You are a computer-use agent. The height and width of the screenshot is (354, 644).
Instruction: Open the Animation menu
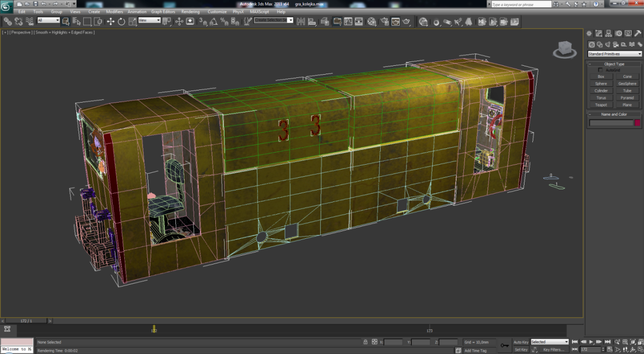(x=137, y=12)
